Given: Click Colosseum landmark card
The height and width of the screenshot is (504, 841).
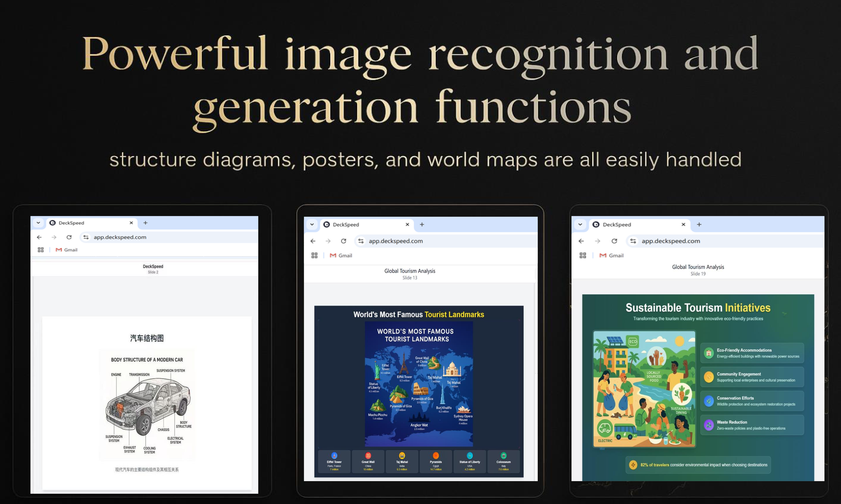Looking at the screenshot, I should click(503, 462).
